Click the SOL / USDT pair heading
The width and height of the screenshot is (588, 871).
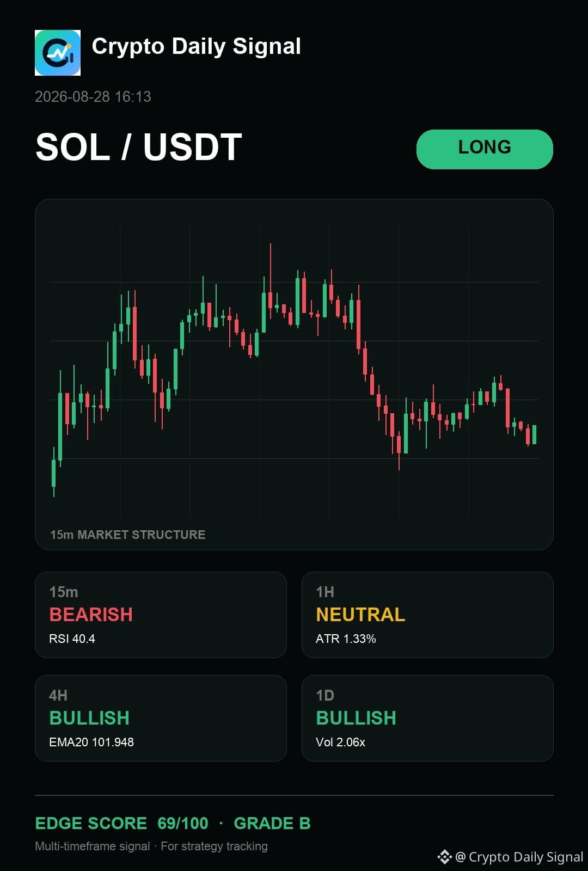pos(139,147)
